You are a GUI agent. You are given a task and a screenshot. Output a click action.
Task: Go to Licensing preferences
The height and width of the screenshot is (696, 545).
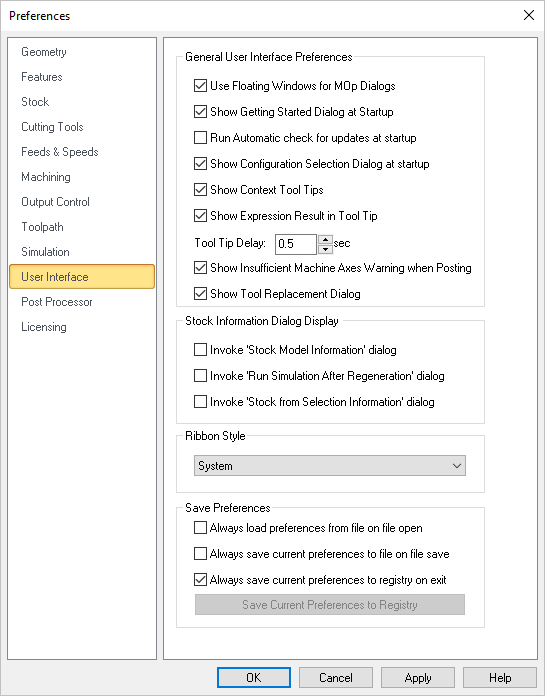point(44,327)
